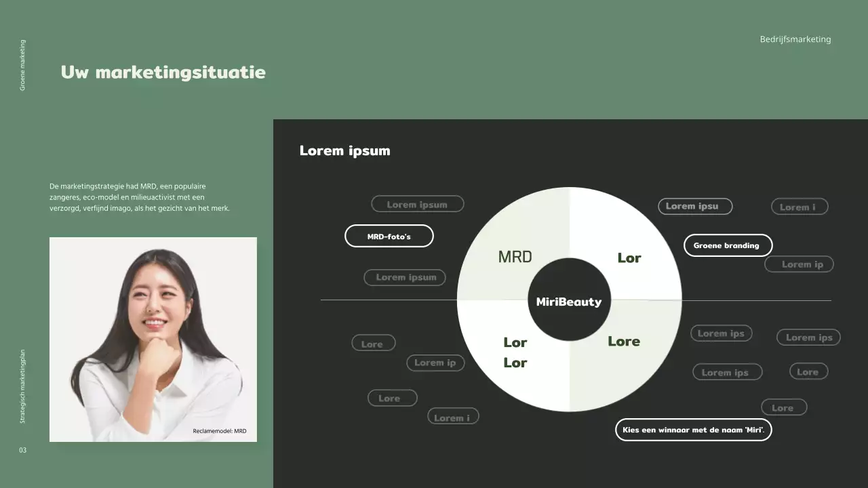Click the MiriBeauty center circle
Viewport: 868px width, 488px height.
(568, 301)
